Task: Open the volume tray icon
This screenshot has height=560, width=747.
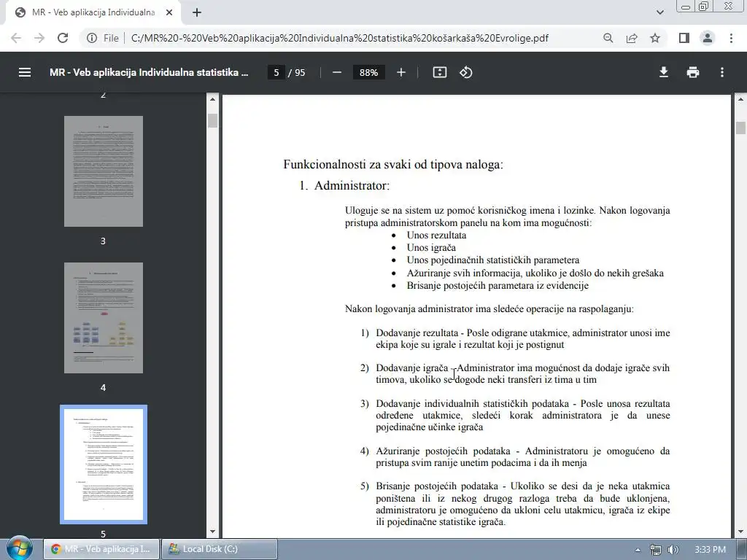Action: pos(673,550)
